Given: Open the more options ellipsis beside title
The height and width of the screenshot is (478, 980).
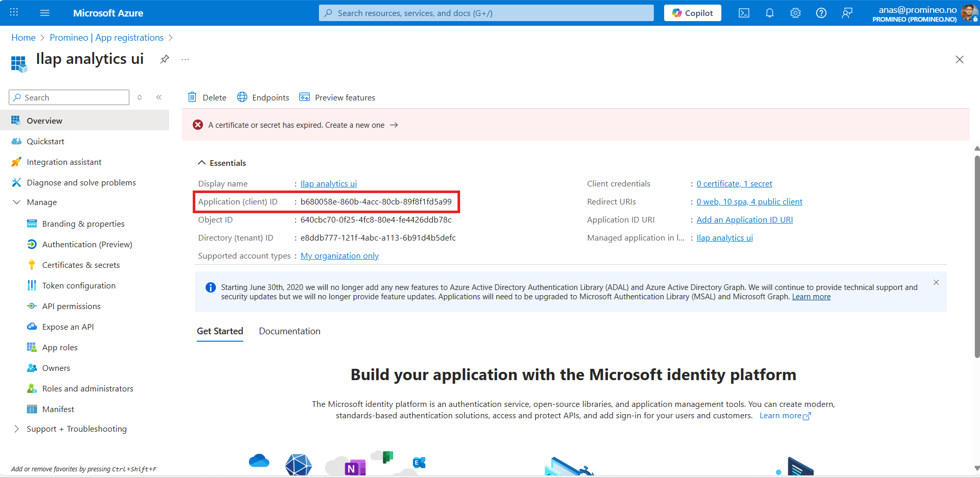Looking at the screenshot, I should point(185,59).
